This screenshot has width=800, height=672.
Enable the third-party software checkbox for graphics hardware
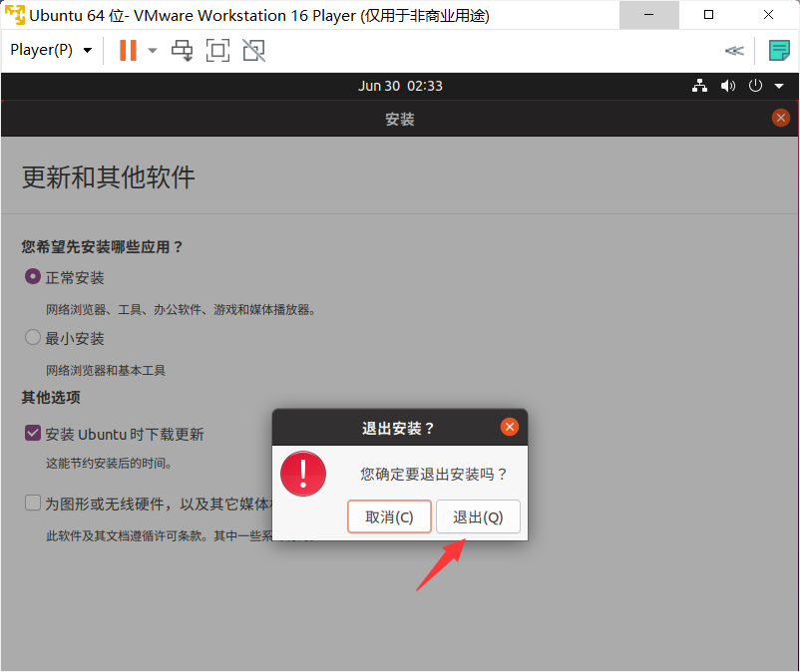pos(33,504)
